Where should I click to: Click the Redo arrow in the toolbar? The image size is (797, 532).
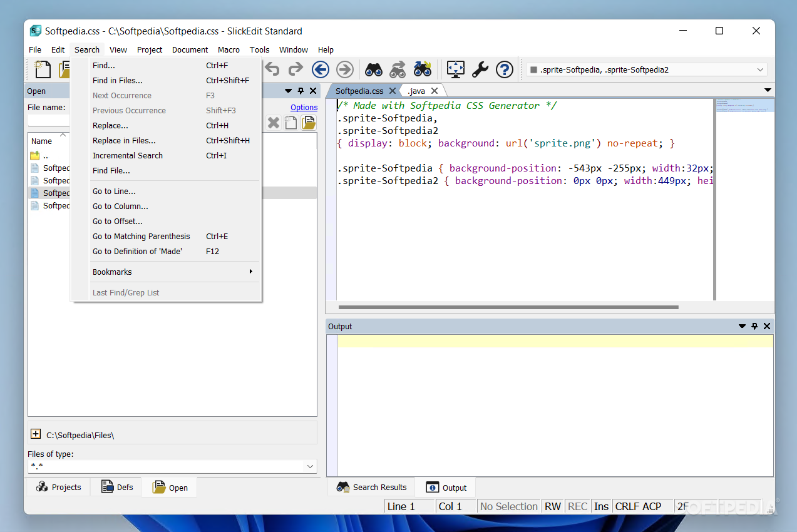click(x=296, y=69)
